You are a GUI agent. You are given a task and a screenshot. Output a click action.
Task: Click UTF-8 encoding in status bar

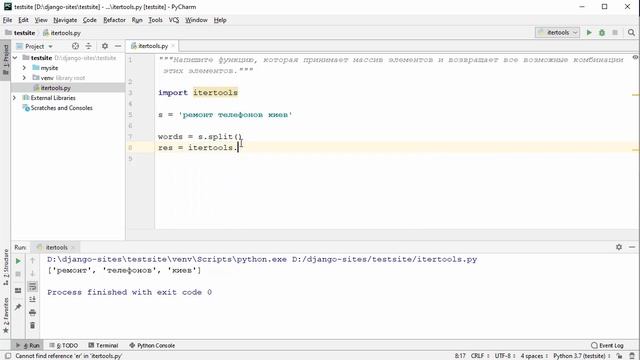pyautogui.click(x=504, y=356)
